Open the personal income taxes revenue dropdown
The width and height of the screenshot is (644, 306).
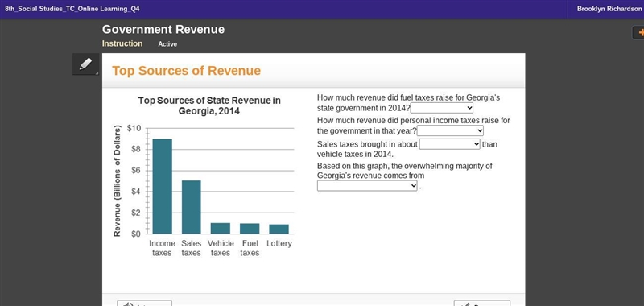pyautogui.click(x=450, y=130)
